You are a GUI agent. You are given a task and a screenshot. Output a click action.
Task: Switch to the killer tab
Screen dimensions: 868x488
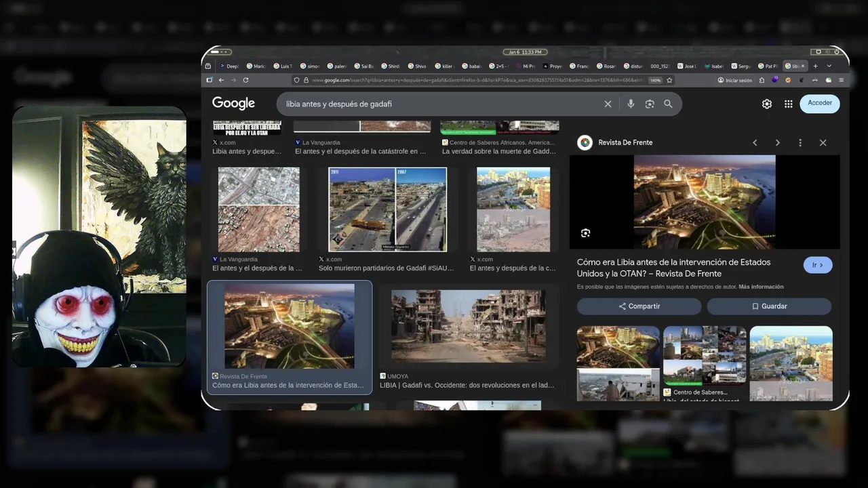[x=446, y=66]
